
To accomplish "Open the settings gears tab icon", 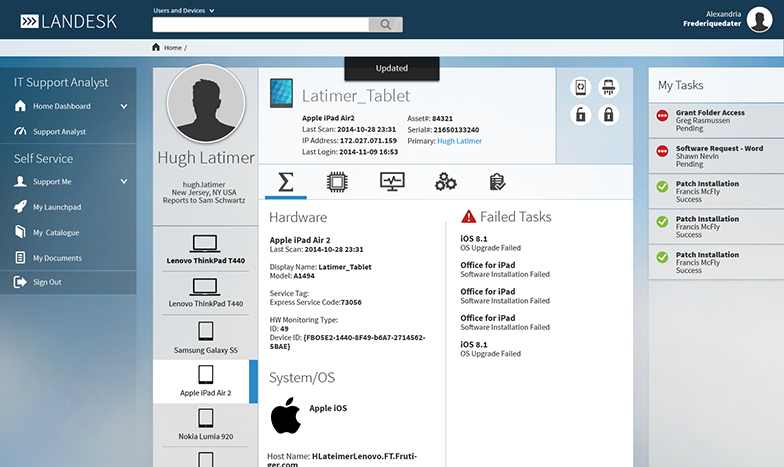I will click(x=446, y=181).
